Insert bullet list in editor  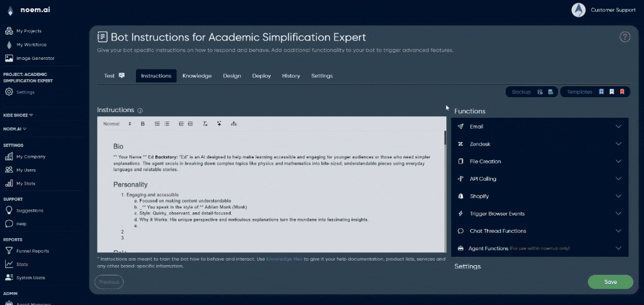167,124
